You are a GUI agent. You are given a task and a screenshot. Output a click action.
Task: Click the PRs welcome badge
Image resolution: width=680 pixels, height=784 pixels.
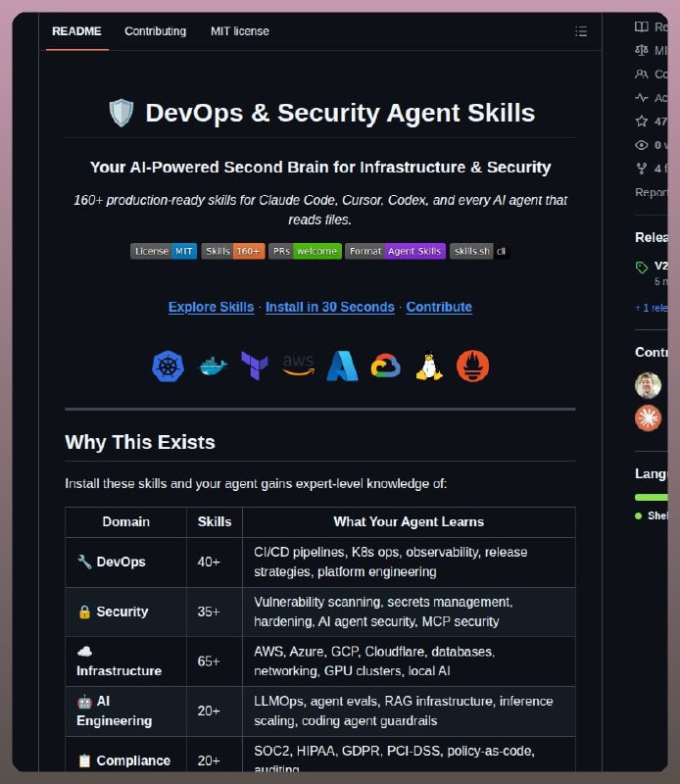click(305, 251)
